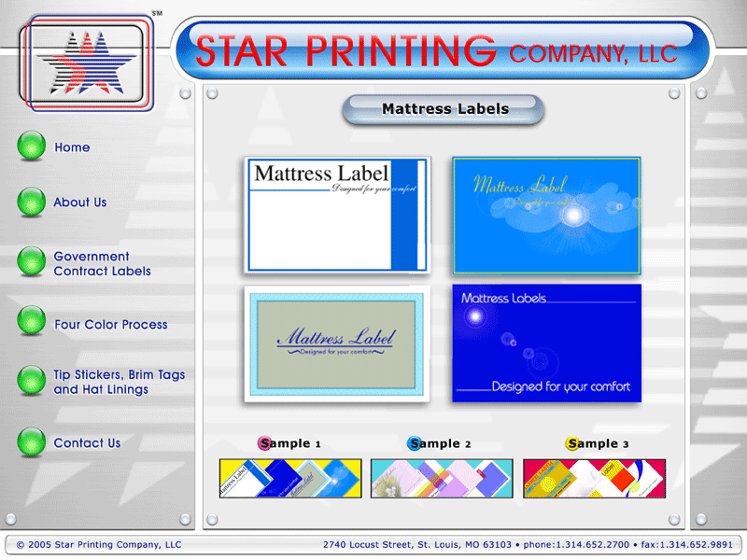Select the Sample 2 label
The height and width of the screenshot is (560, 747).
click(439, 443)
